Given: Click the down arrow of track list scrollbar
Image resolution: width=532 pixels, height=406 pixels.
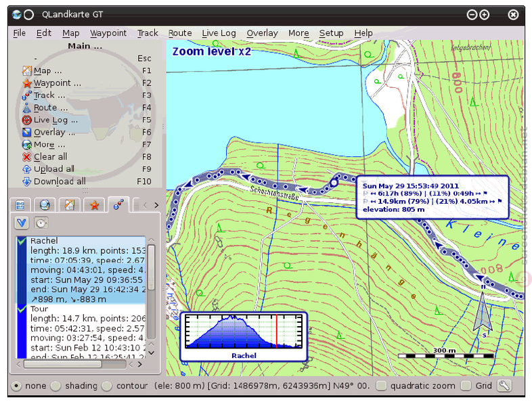Looking at the screenshot, I should point(152,353).
